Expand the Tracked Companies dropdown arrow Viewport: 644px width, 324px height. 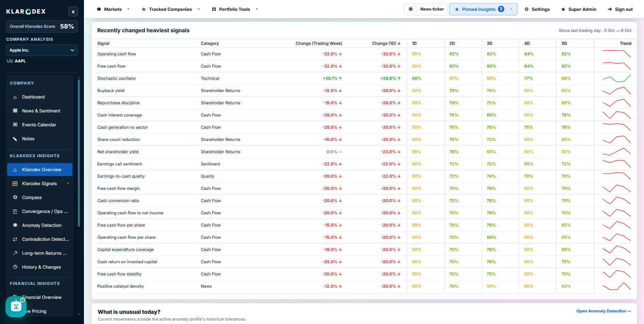pos(198,9)
